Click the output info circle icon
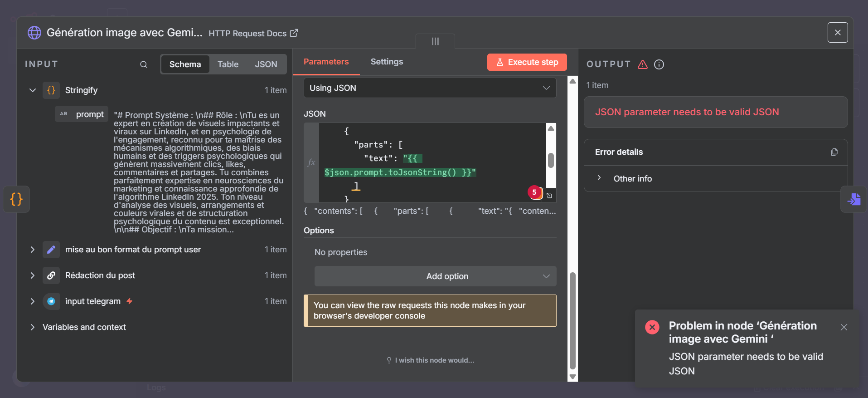The image size is (868, 398). [x=659, y=64]
